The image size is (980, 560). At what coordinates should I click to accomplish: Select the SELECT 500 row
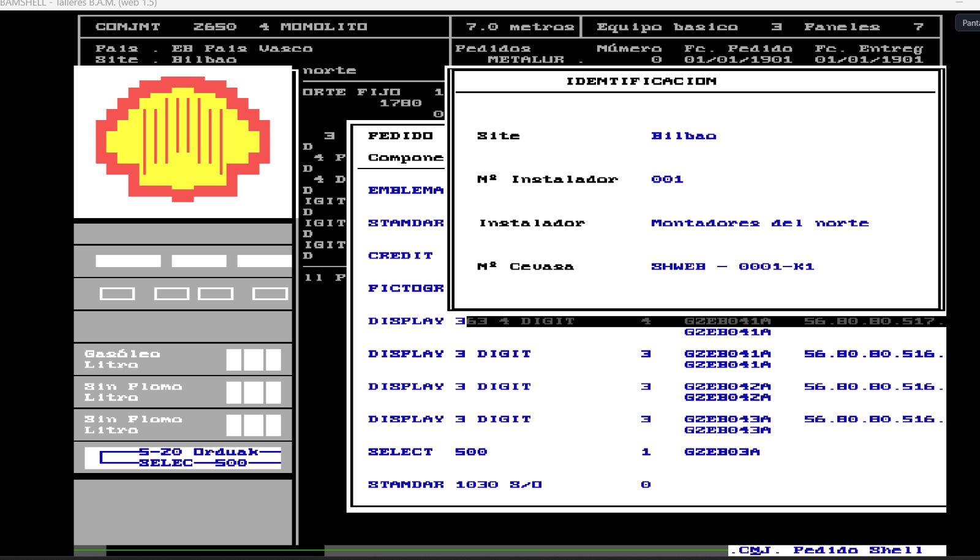click(563, 452)
